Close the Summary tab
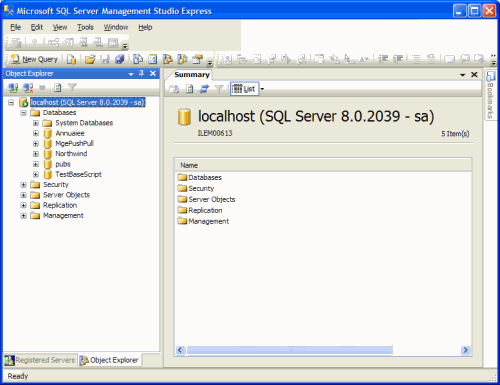This screenshot has height=385, width=500. (474, 75)
